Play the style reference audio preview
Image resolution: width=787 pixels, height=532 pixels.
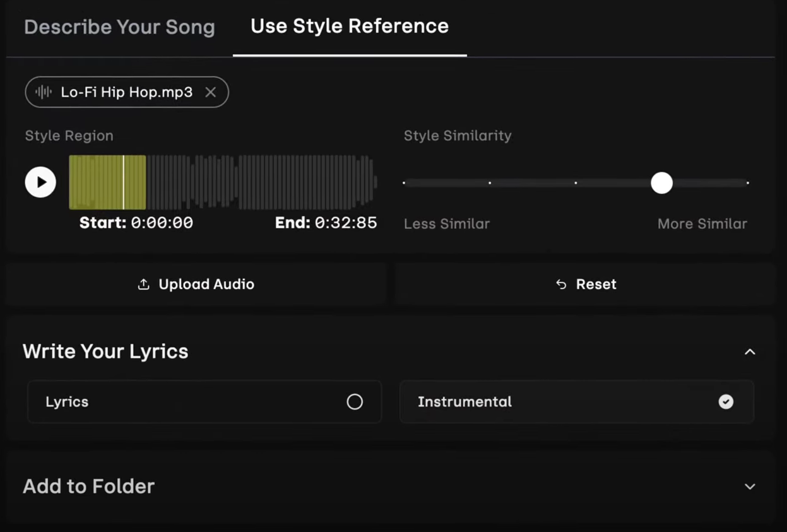click(40, 182)
